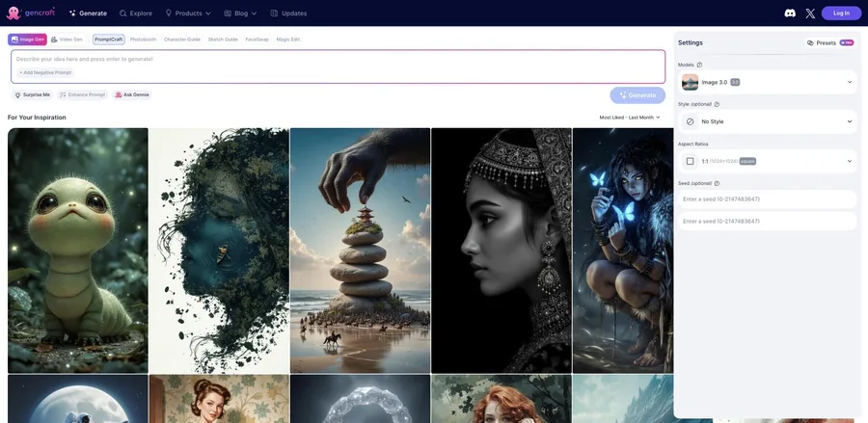Expand the 1:1 aspect ratio dropdown
The height and width of the screenshot is (423, 868).
click(768, 161)
